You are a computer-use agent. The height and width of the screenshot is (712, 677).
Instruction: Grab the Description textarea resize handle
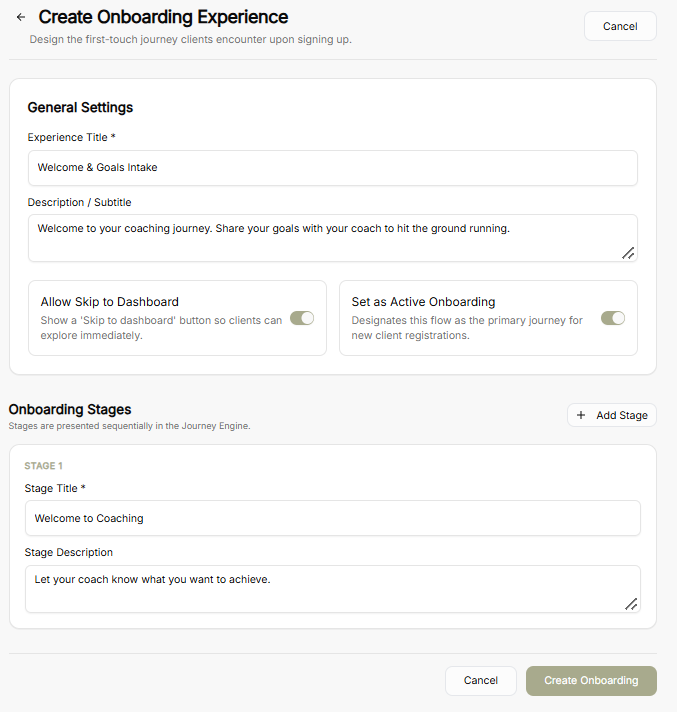pyautogui.click(x=628, y=253)
